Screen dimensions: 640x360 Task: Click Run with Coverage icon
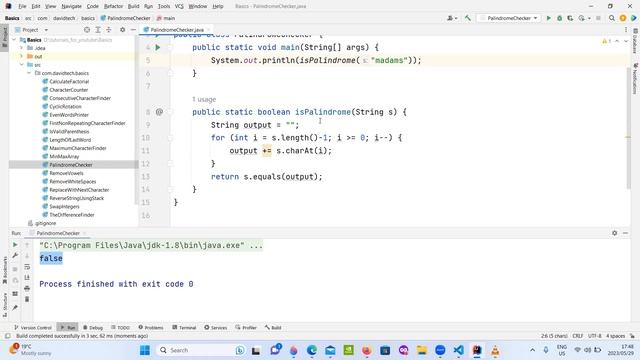570,18
